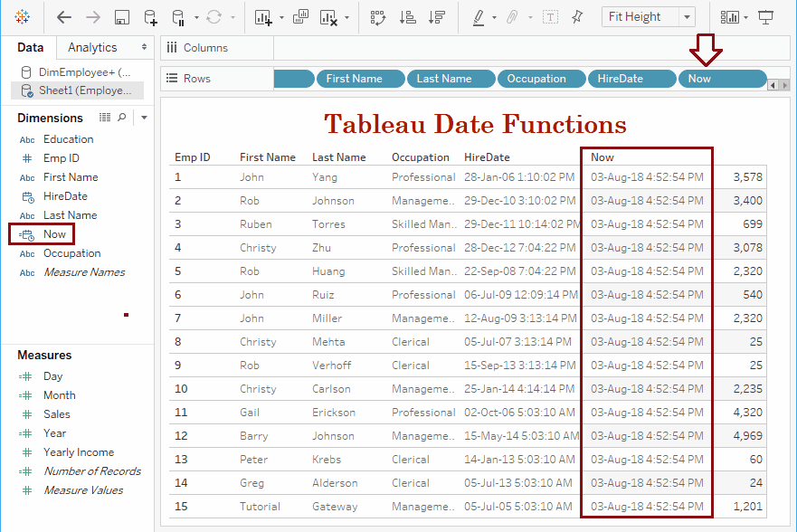
Task: Swap Rows and Columns on the toolbar
Action: (x=376, y=16)
